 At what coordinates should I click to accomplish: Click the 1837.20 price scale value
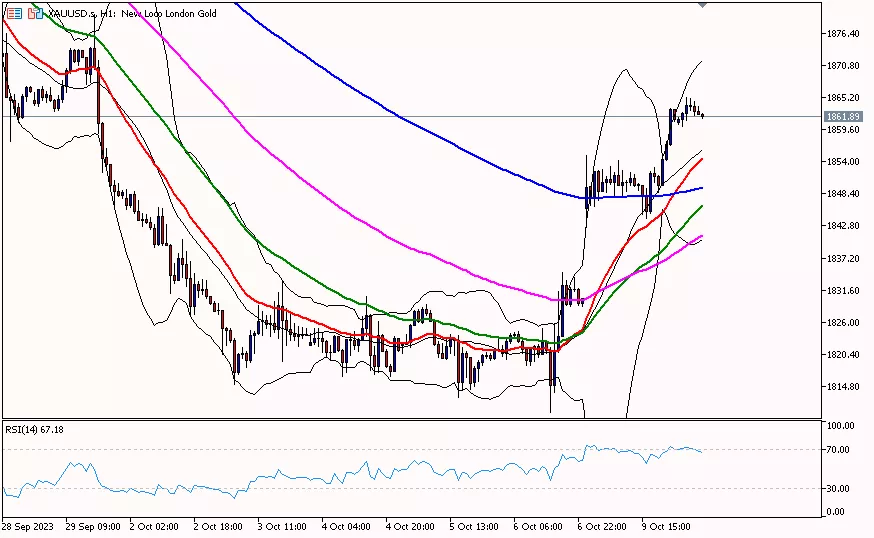pos(843,258)
